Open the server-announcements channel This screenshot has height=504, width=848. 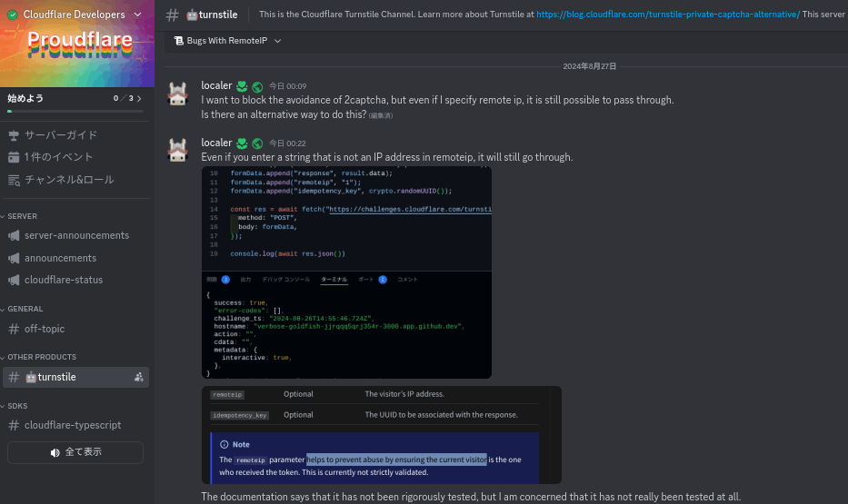[75, 235]
